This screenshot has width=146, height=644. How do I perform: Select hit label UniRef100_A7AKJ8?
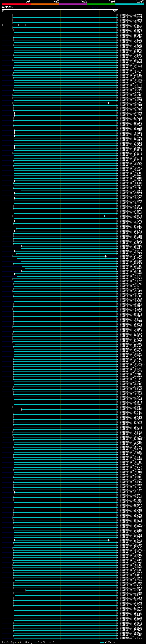pyautogui.click(x=131, y=638)
